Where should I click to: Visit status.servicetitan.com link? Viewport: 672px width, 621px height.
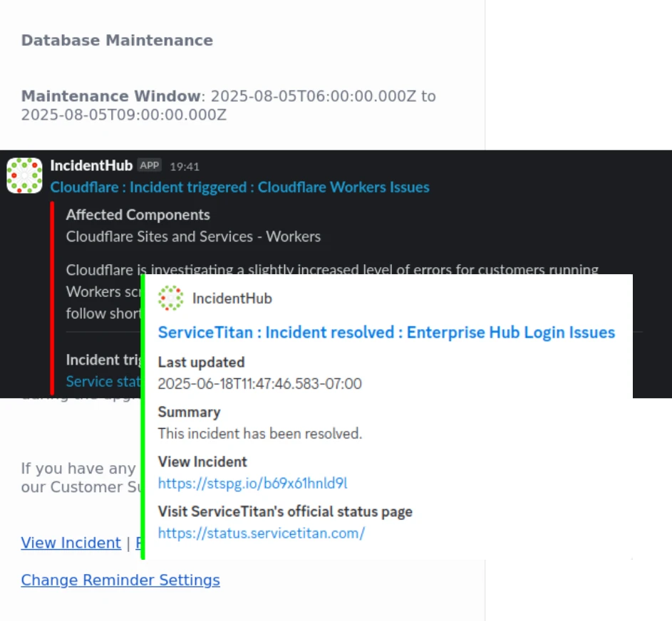(262, 533)
